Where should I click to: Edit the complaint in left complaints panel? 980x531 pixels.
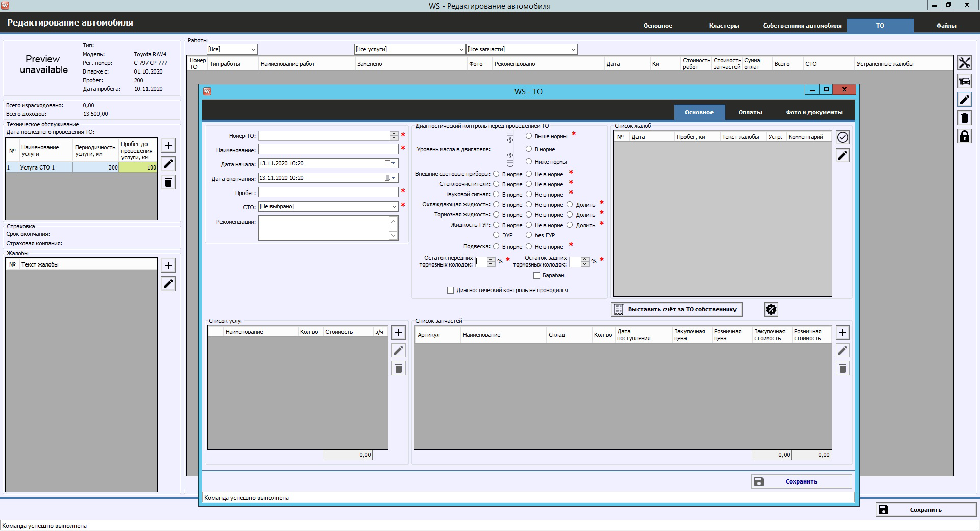click(168, 284)
